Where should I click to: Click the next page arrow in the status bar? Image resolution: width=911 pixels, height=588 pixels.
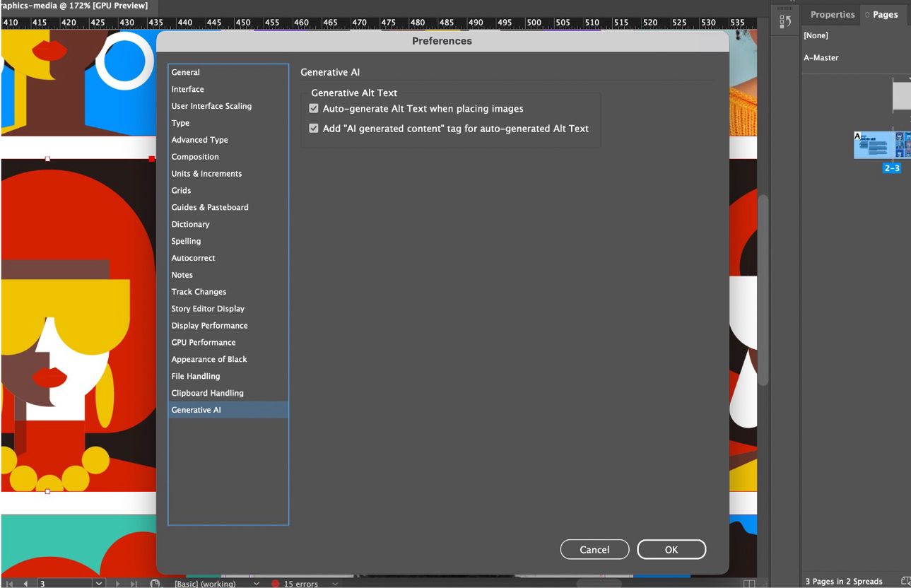coord(117,584)
